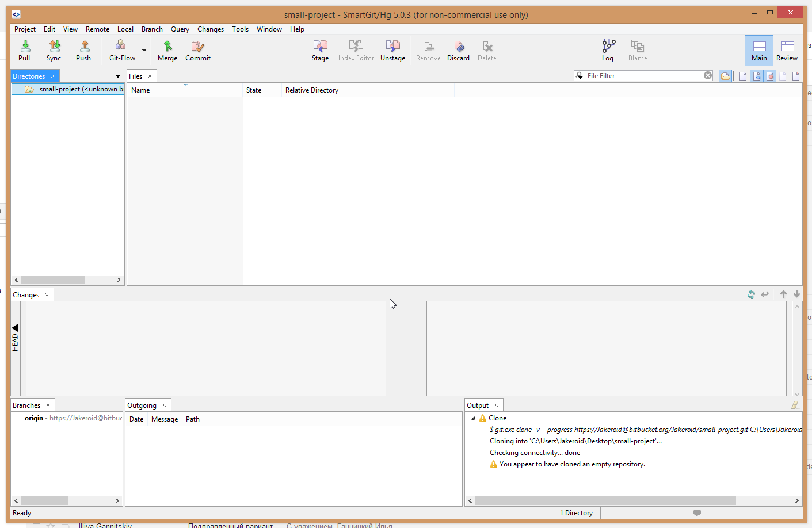Select the Directories tab
Viewport: 812px width, 528px height.
pos(29,76)
